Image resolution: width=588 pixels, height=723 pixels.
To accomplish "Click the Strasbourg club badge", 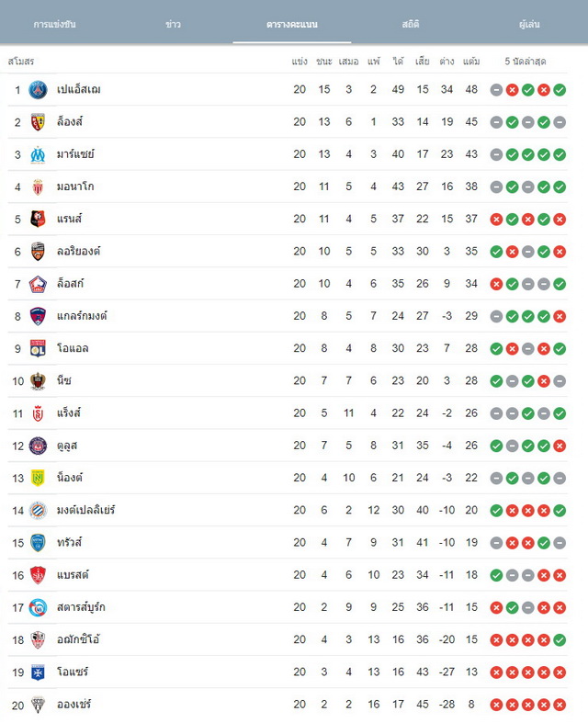I will [38, 608].
